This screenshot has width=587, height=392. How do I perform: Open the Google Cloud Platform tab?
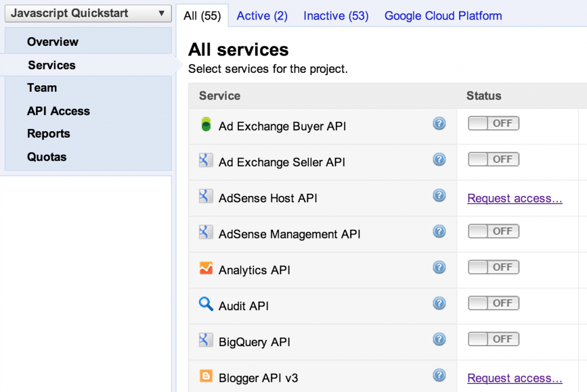pos(443,15)
